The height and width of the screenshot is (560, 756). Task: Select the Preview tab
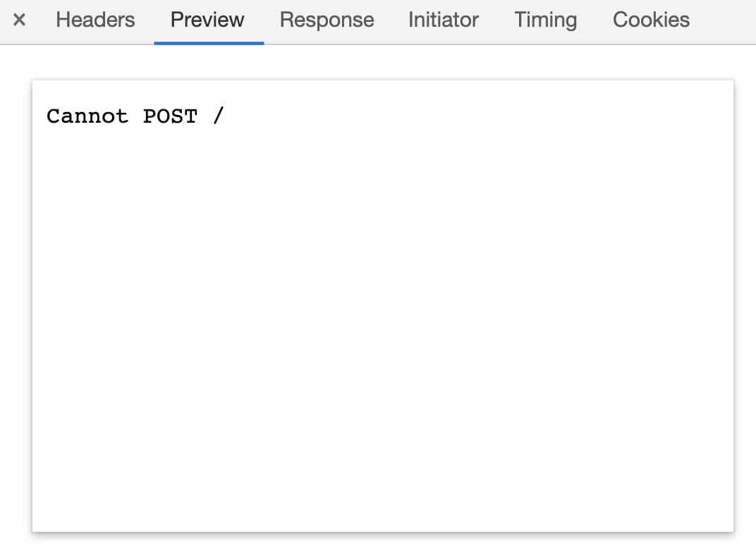pyautogui.click(x=207, y=20)
